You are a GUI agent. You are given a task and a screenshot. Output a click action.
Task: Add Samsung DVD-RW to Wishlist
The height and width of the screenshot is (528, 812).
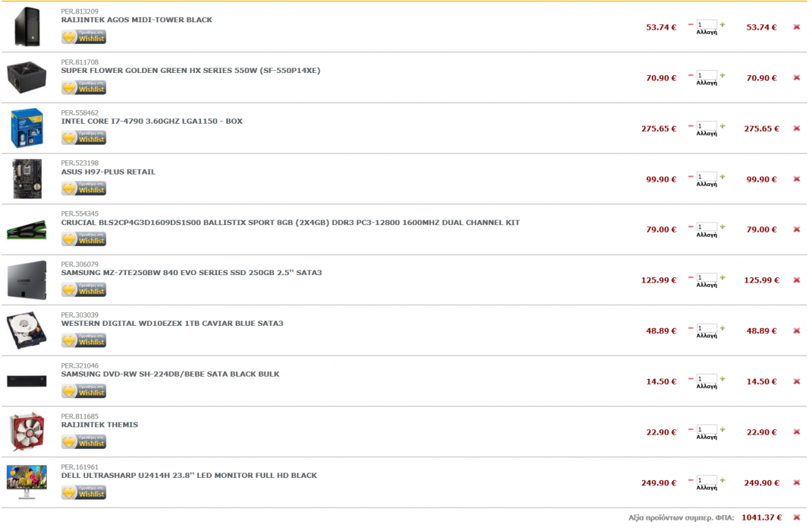(84, 391)
